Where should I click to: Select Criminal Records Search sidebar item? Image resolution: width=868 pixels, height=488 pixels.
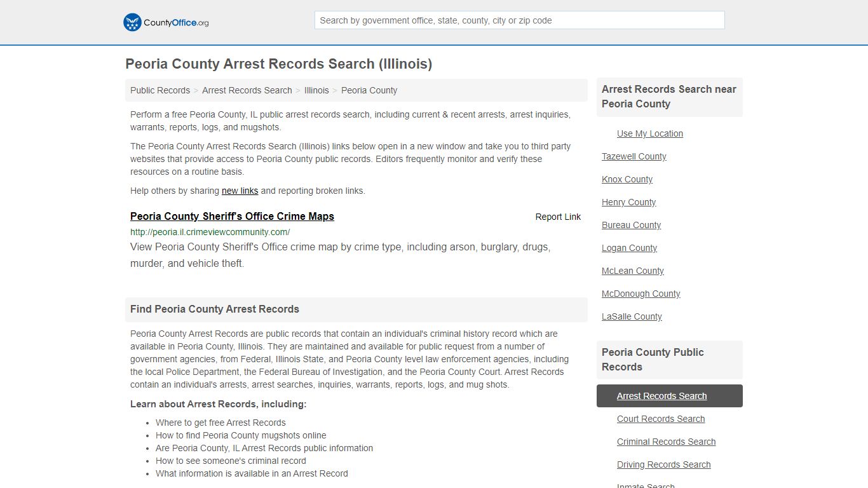point(666,442)
